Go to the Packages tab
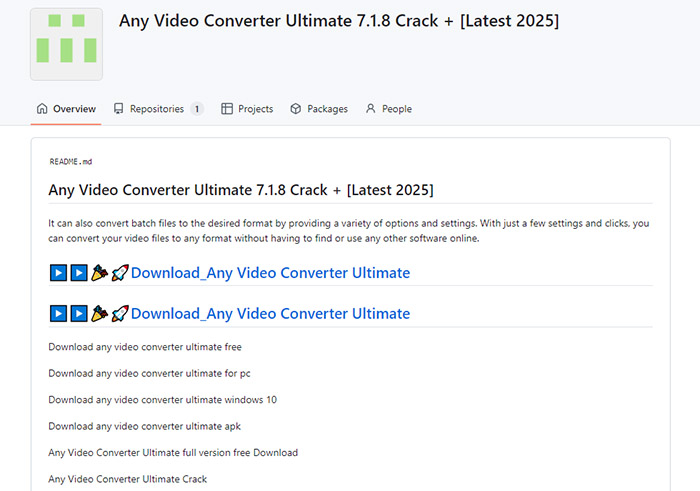Screen dimensions: 700x491 [319, 109]
